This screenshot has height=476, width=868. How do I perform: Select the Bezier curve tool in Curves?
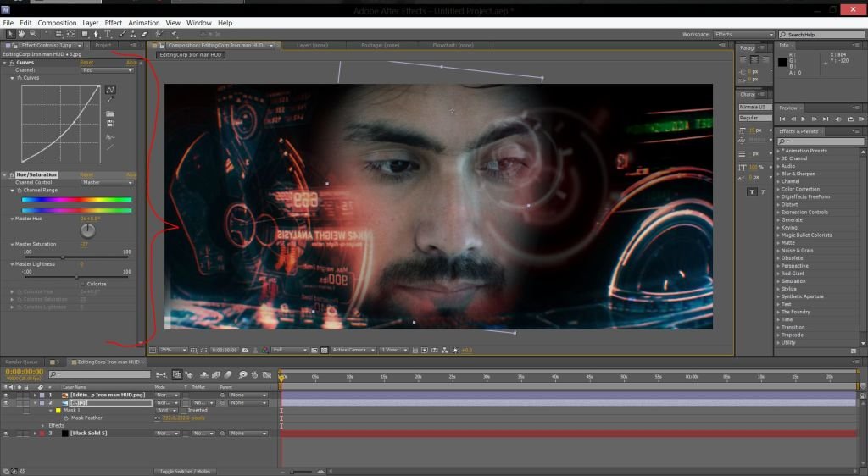[110, 90]
